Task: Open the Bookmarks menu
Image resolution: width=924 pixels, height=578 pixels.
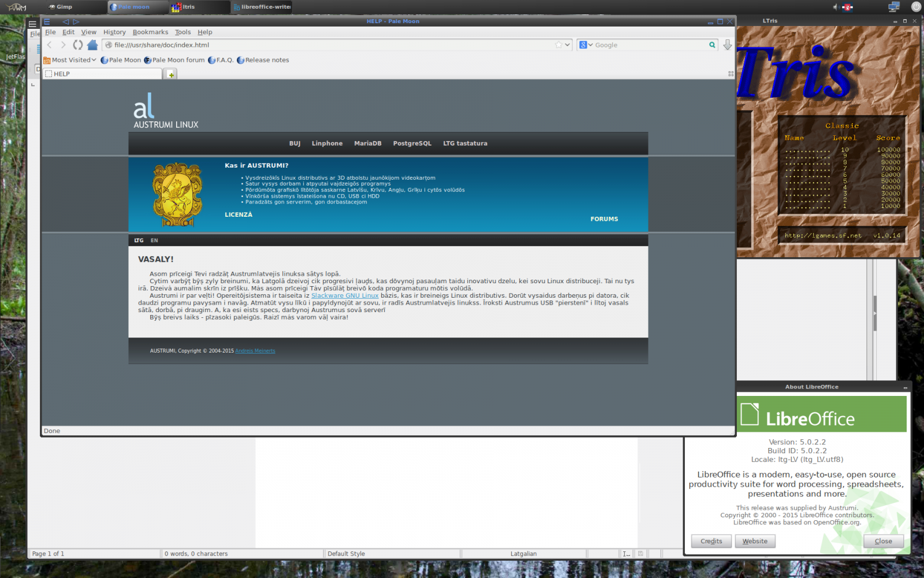Action: coord(150,32)
